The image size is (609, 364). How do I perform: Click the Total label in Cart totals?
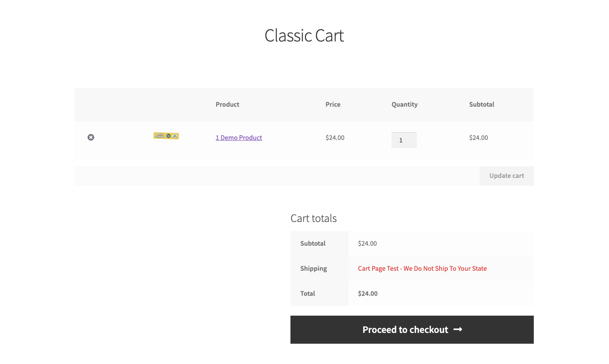click(x=308, y=294)
